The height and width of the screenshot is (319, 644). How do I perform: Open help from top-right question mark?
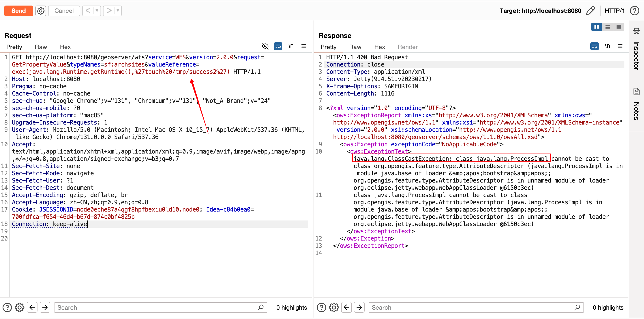tap(634, 11)
